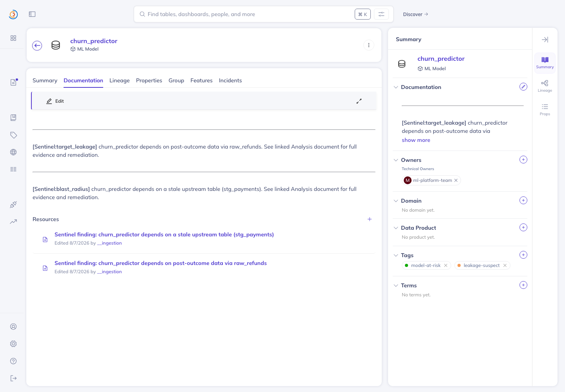Collapse the Documentation section
Viewport: 565px width, 392px height.
396,87
